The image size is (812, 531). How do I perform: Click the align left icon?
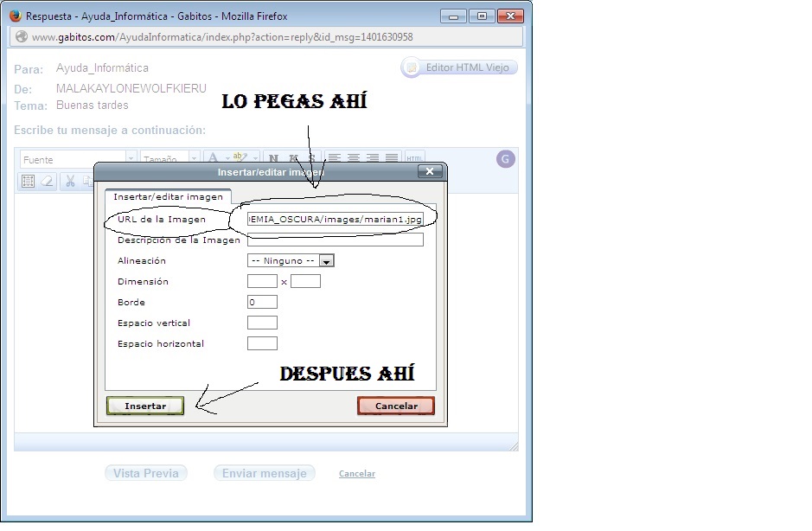(x=335, y=158)
